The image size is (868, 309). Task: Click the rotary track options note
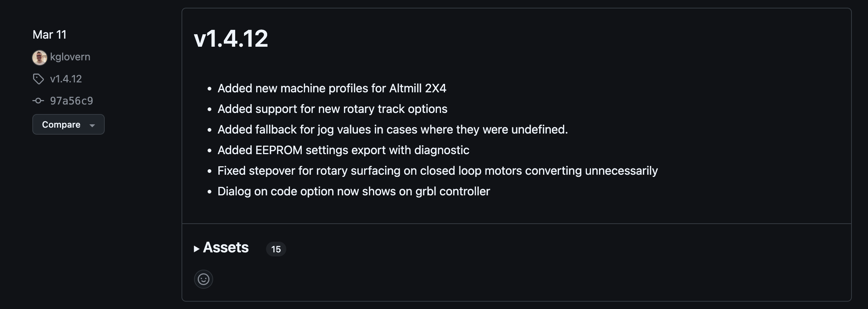click(333, 109)
